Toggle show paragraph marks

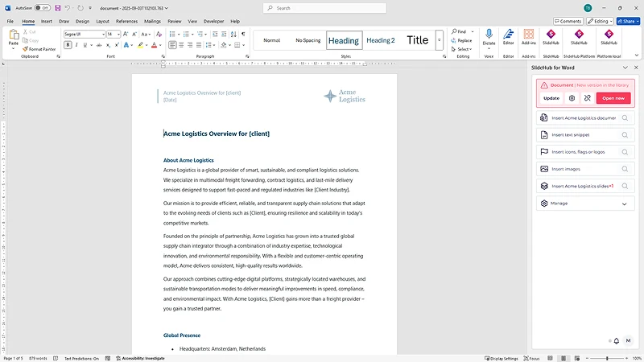[243, 34]
